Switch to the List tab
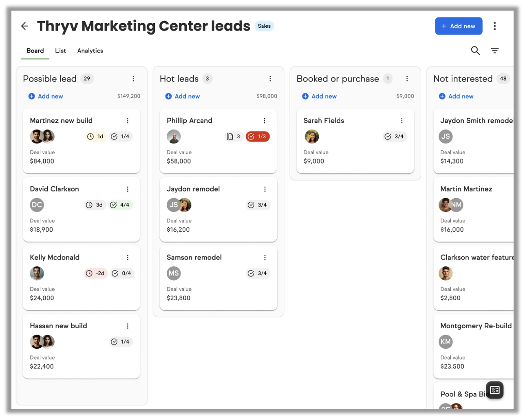 (60, 51)
